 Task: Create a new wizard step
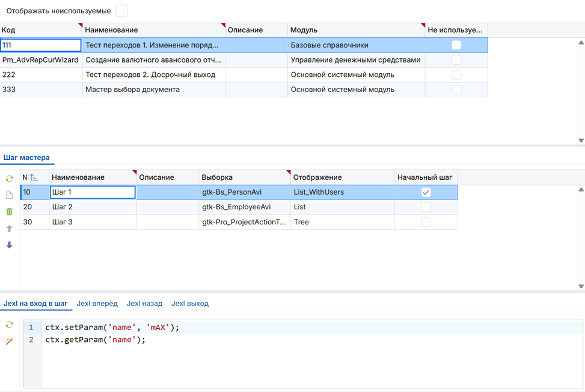pos(9,195)
